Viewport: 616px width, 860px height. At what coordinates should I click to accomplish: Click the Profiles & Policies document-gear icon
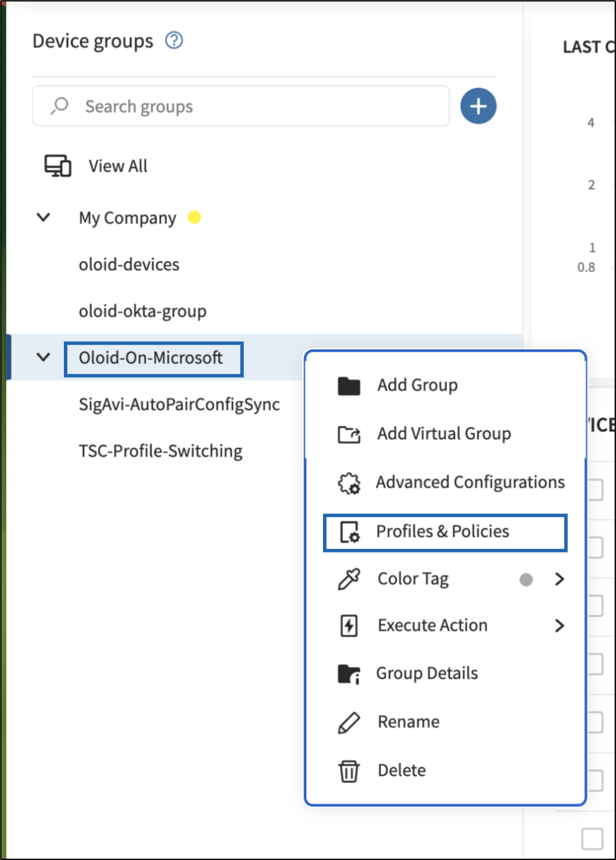click(349, 532)
